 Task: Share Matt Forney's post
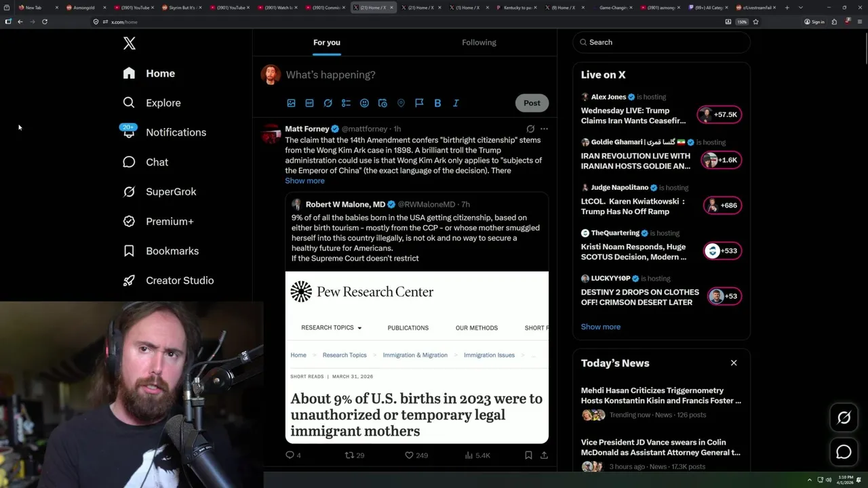(544, 455)
